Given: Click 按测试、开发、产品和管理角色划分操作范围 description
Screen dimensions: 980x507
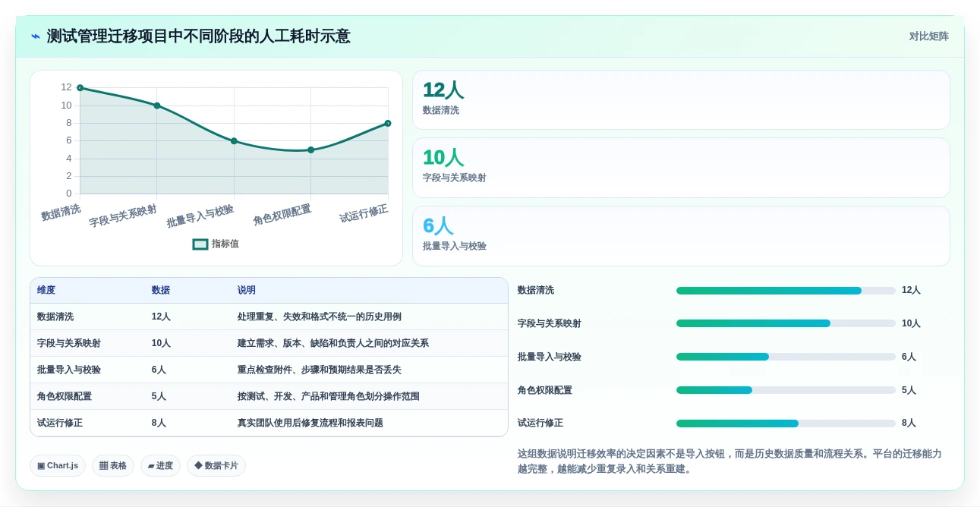Looking at the screenshot, I should [329, 397].
